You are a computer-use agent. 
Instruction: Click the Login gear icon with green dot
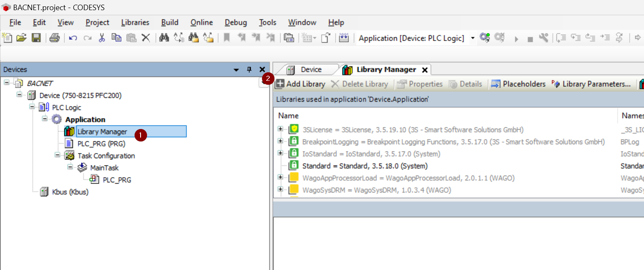[484, 38]
